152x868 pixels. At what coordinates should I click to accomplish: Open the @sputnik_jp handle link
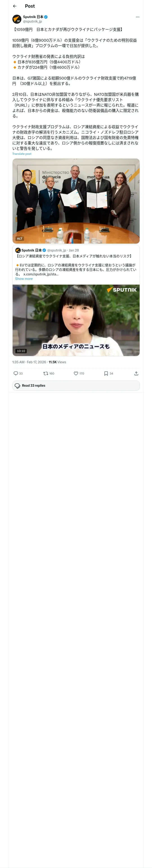32,22
